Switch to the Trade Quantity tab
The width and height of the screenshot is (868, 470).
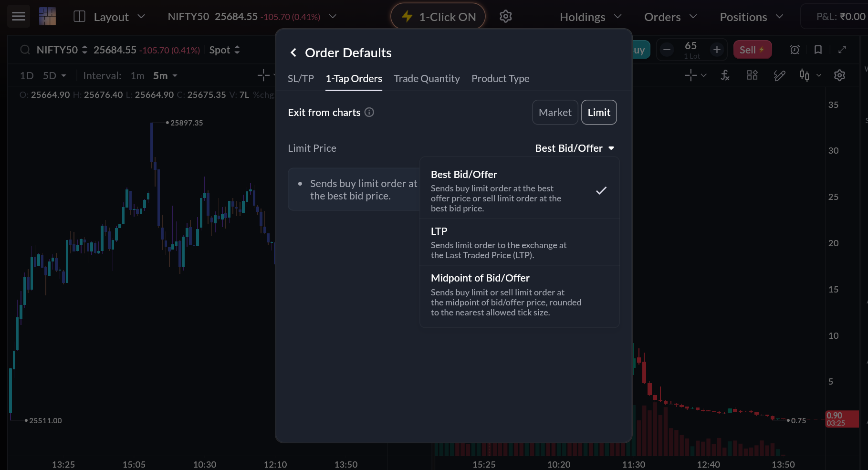coord(427,78)
